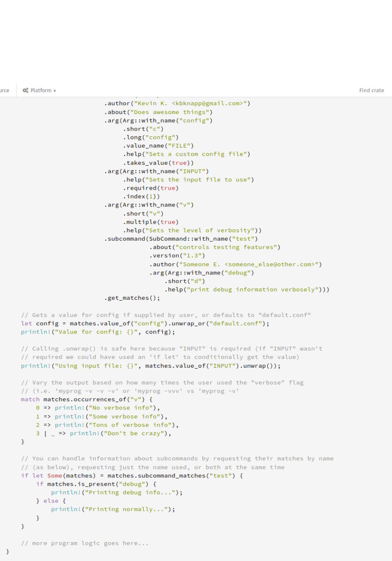
Task: Click the code line .long("config")
Action: pyautogui.click(x=151, y=137)
